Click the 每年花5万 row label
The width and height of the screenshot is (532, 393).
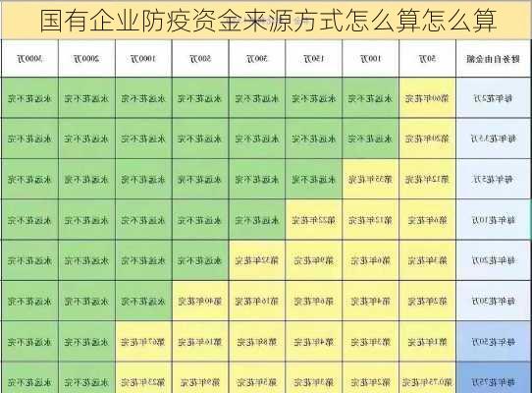493,179
